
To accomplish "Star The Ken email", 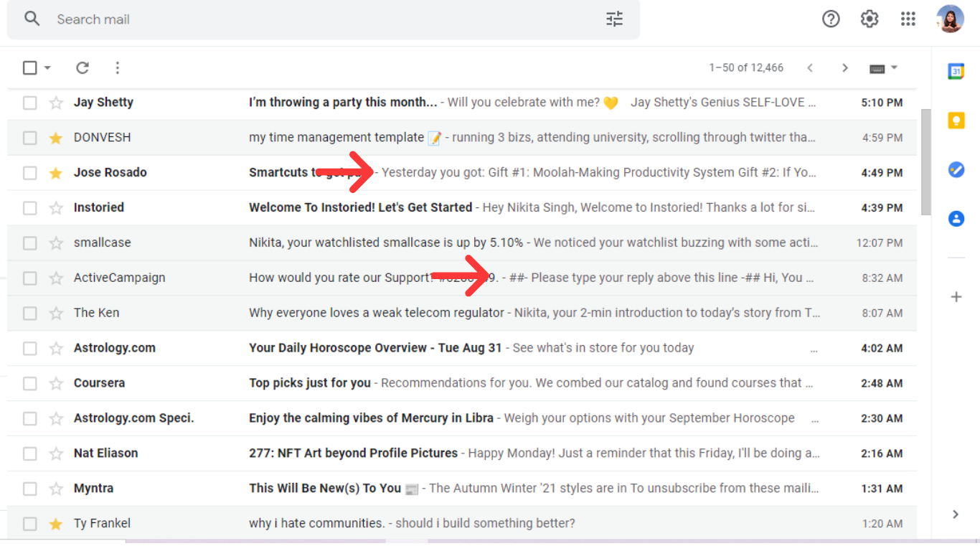I will tap(56, 314).
